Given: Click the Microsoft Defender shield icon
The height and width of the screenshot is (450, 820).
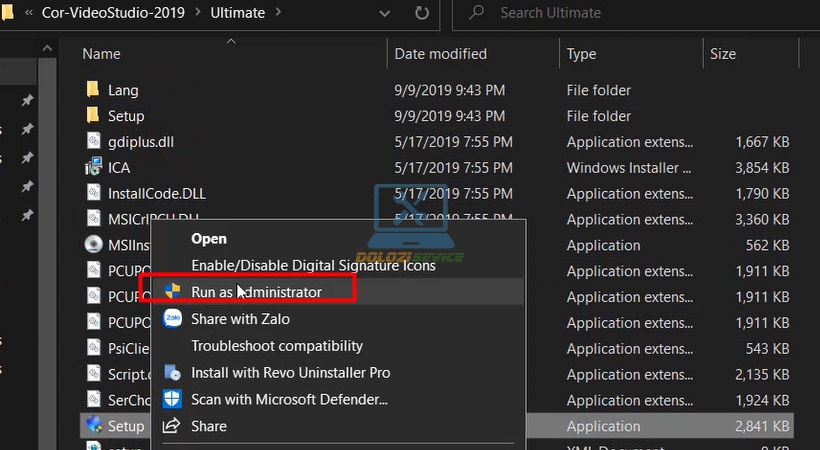Looking at the screenshot, I should (x=172, y=399).
